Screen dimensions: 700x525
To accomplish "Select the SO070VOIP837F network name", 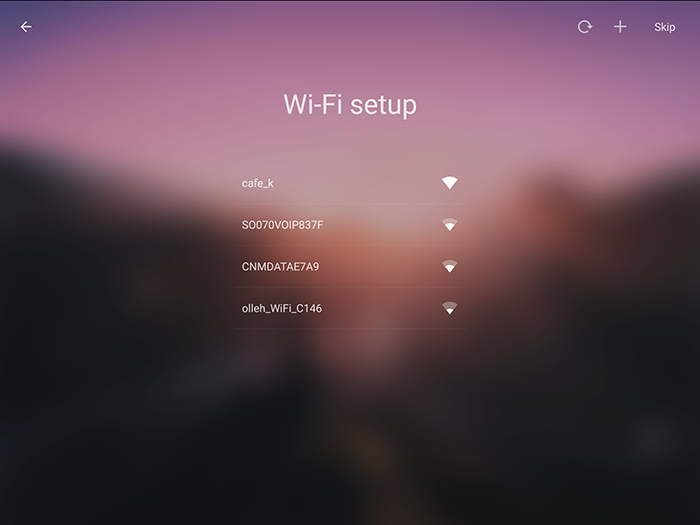I will pyautogui.click(x=282, y=225).
